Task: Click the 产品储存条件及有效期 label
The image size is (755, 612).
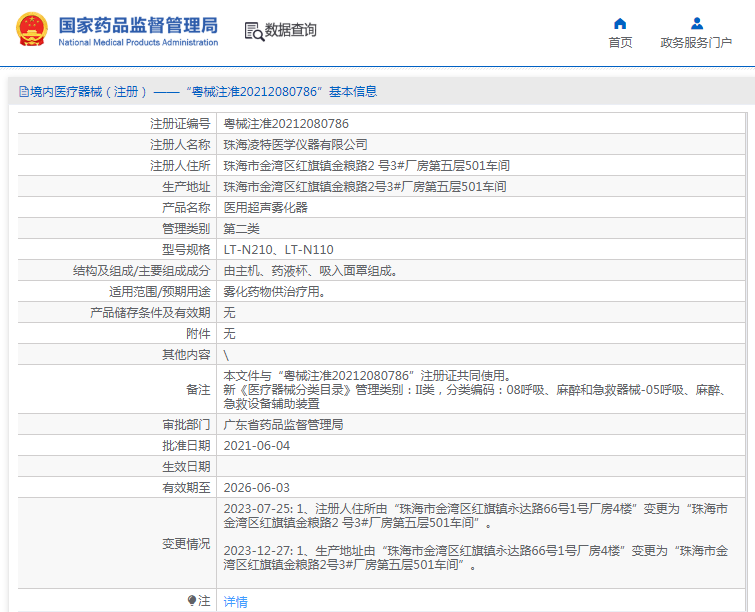Action: [x=150, y=313]
